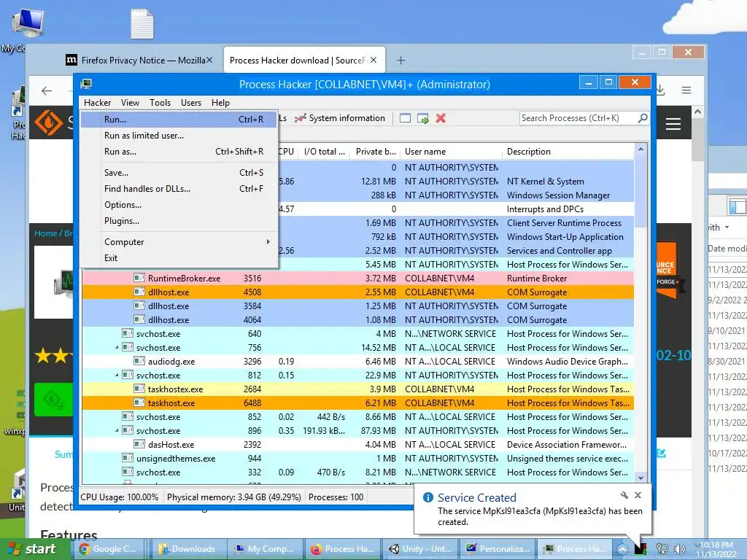Click the notification options wrench icon
This screenshot has width=747, height=560.
coord(624,495)
